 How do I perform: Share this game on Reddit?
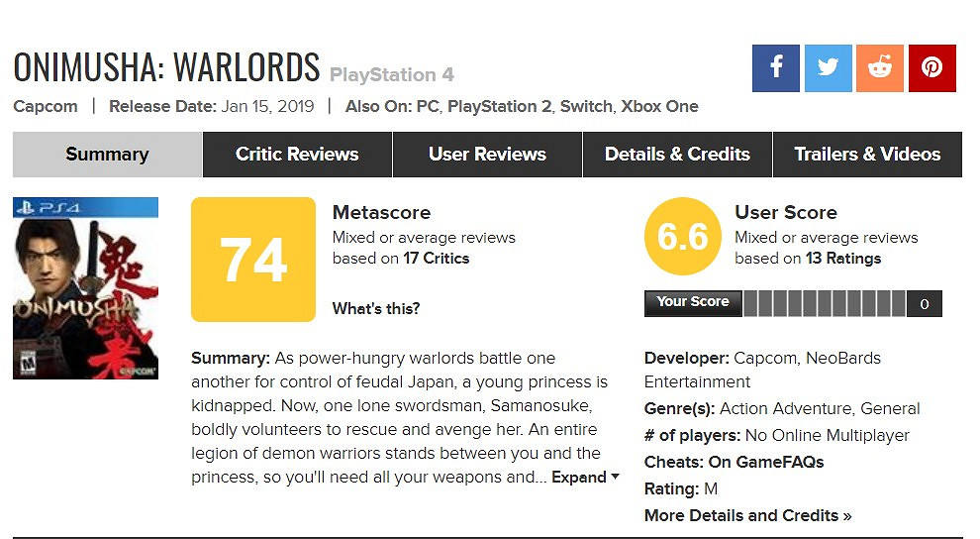point(880,68)
